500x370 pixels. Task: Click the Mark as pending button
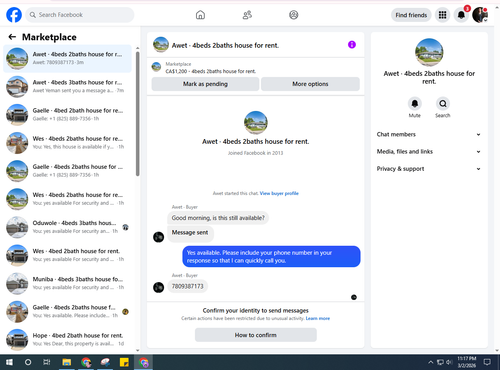pos(205,84)
